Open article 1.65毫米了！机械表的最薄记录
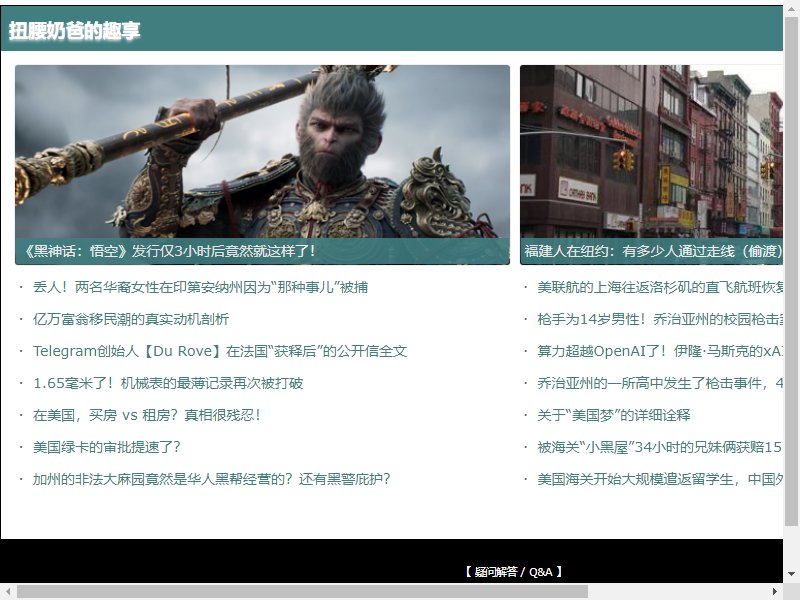This screenshot has width=800, height=600. [168, 383]
